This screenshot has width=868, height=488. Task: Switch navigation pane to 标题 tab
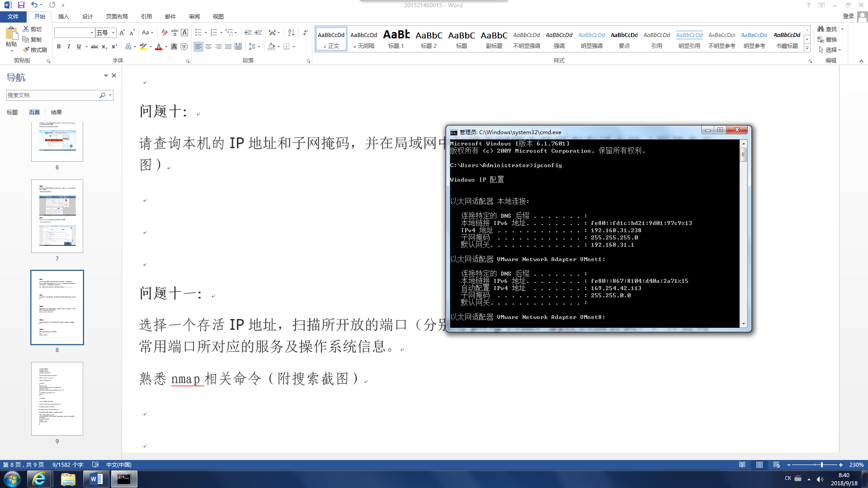coord(12,112)
